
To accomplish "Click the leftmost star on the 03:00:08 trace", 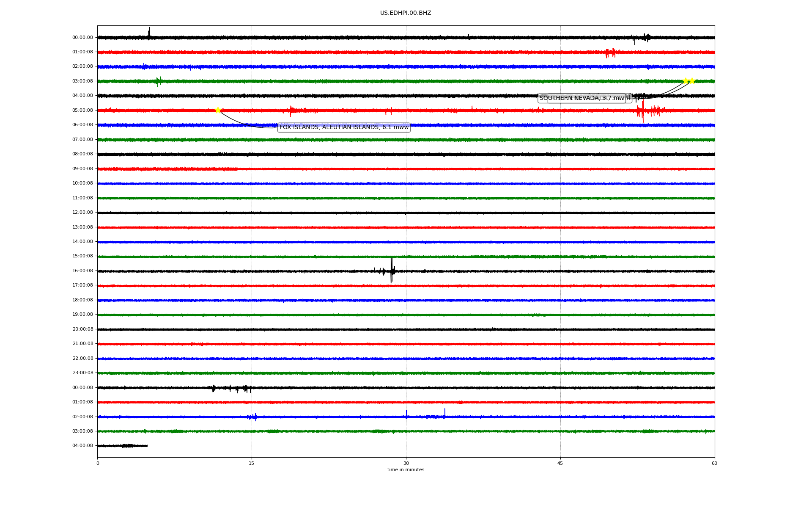I will 685,81.
